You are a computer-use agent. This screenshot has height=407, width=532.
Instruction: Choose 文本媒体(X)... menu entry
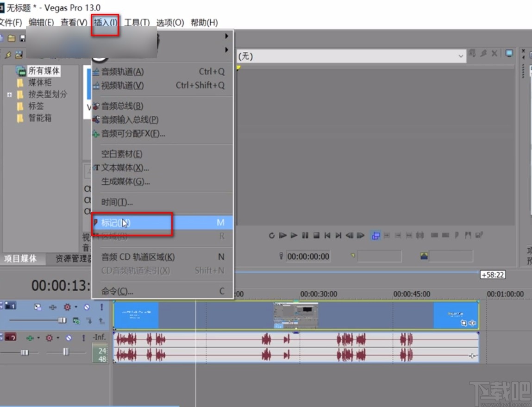[x=163, y=168]
